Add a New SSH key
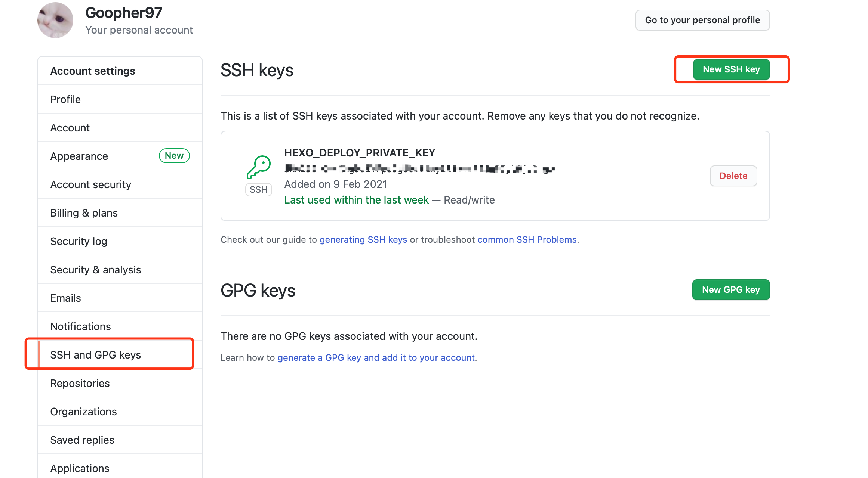This screenshot has width=868, height=478. tap(731, 69)
